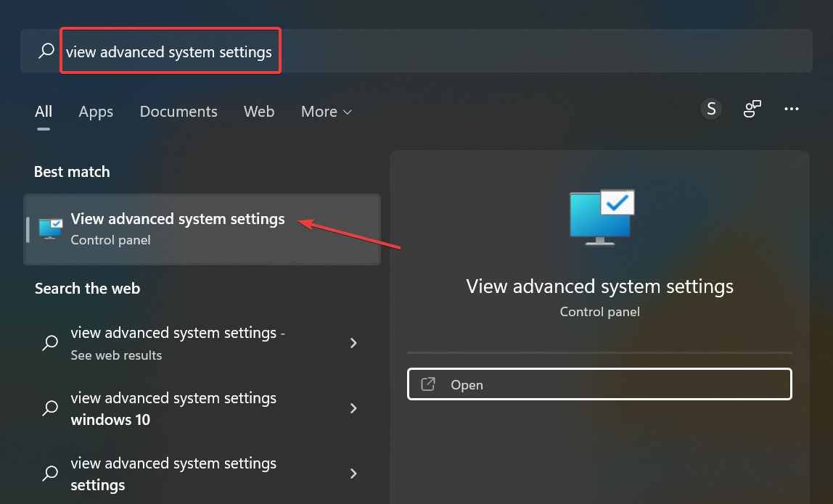The width and height of the screenshot is (833, 504).
Task: Open the 'View advanced system settings' best match
Action: 202,229
